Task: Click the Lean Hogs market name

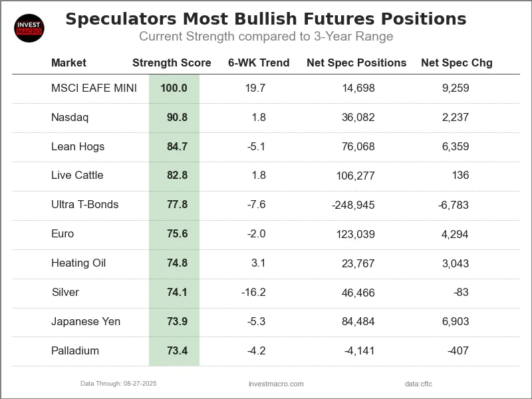Action: coord(78,146)
